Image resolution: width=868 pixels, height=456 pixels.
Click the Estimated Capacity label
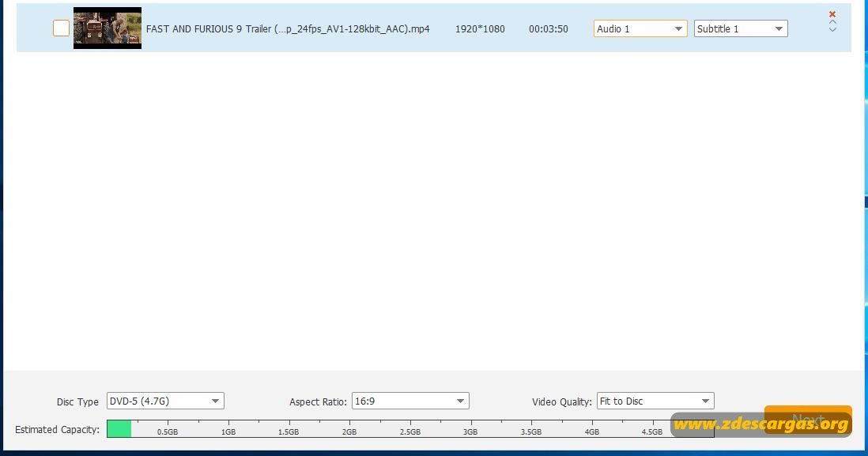(x=57, y=429)
